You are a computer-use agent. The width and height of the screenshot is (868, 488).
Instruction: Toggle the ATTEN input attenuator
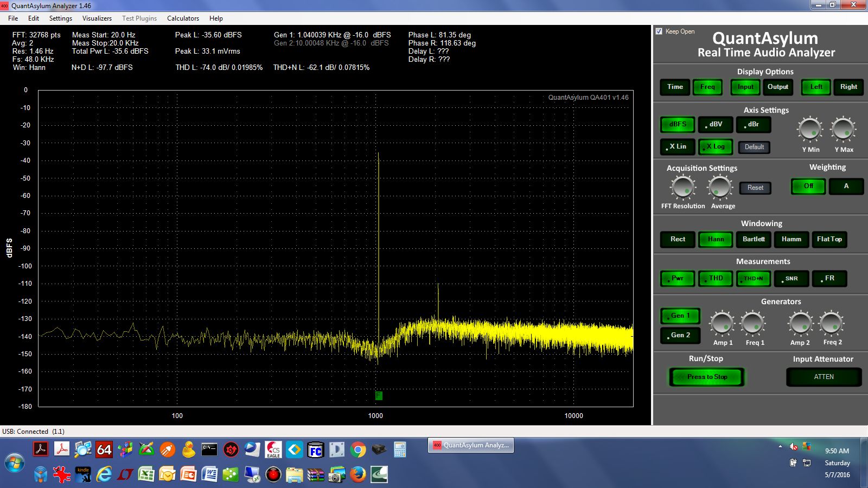coord(824,377)
